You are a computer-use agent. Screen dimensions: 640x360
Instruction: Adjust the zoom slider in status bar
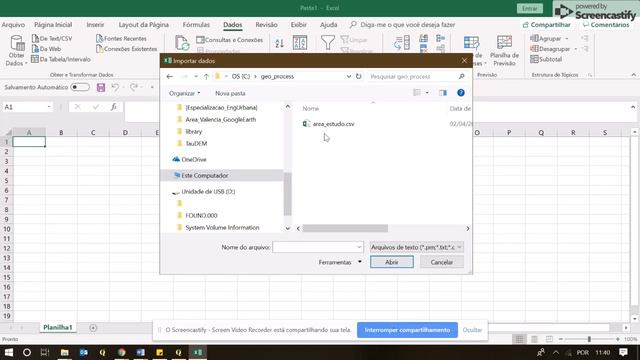coord(589,339)
